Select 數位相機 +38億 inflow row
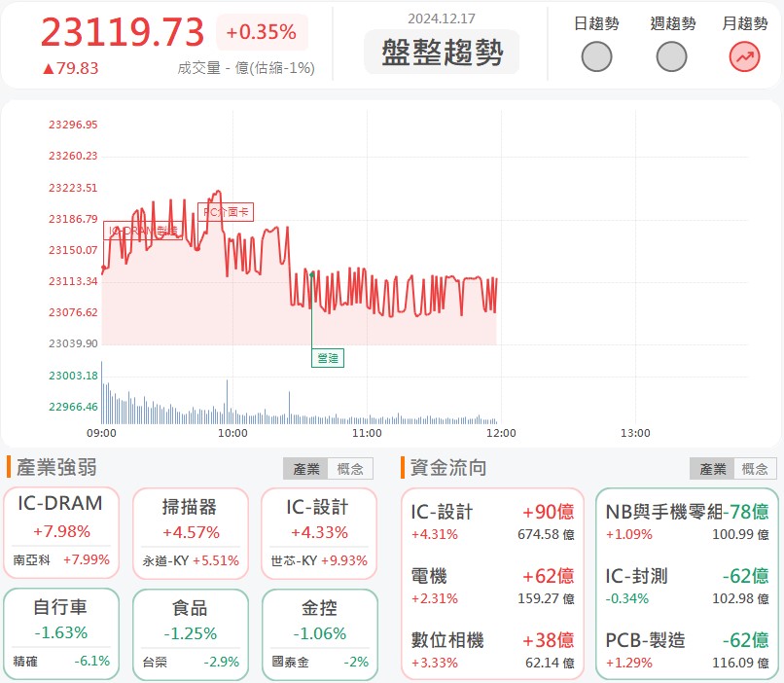This screenshot has width=784, height=683. pyautogui.click(x=492, y=650)
